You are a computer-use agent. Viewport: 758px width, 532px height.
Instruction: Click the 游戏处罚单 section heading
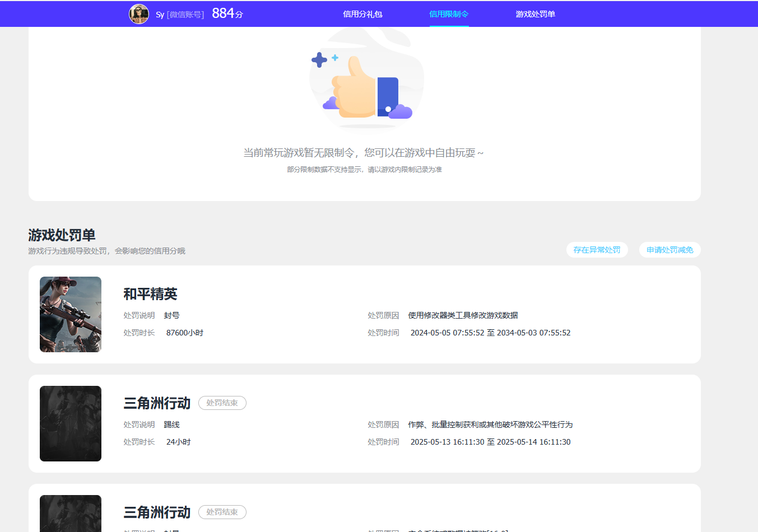(62, 235)
